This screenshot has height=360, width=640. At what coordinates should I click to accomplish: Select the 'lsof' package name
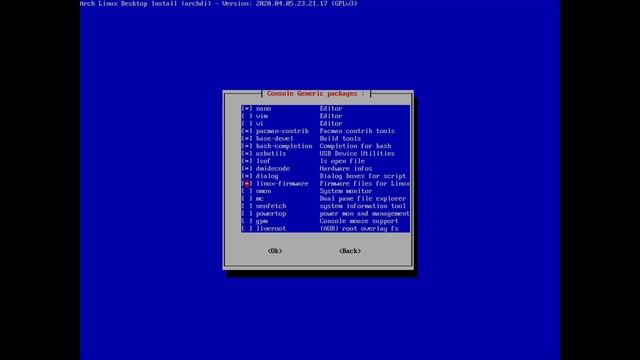tap(263, 161)
